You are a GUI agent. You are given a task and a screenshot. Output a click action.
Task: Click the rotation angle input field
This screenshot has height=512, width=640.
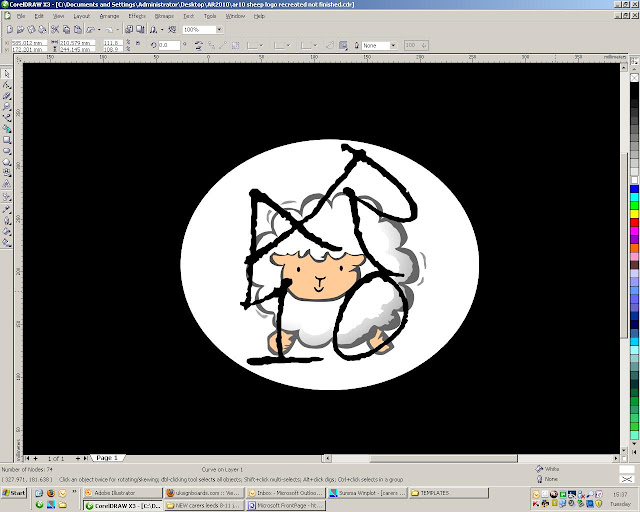[x=169, y=45]
